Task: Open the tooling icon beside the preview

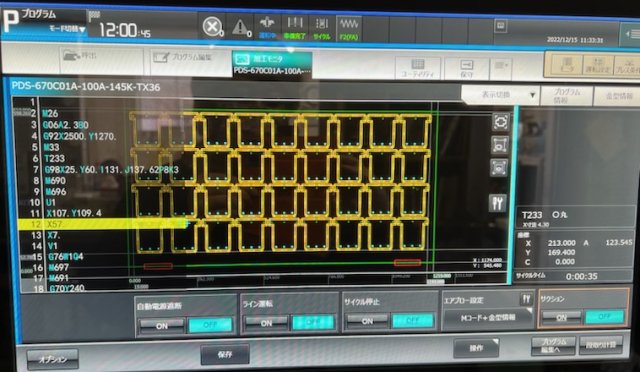Action: click(x=498, y=203)
